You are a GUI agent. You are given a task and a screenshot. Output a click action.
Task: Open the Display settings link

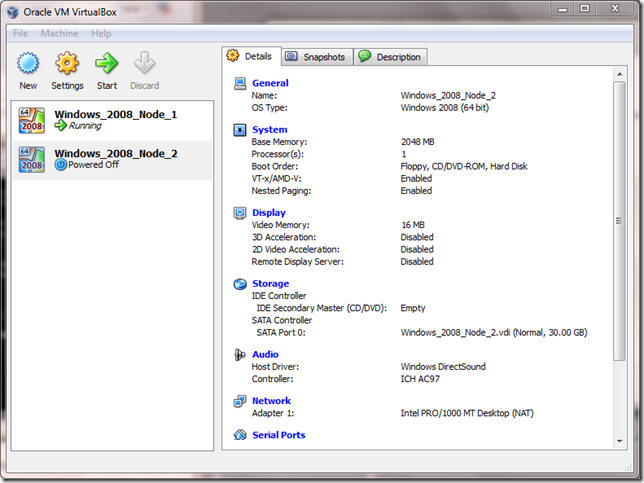(269, 212)
